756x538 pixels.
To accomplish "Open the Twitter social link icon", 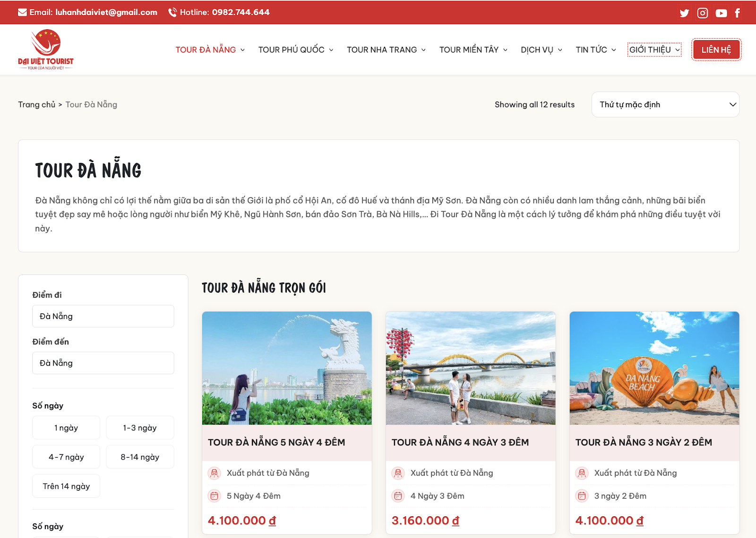I will pos(684,13).
